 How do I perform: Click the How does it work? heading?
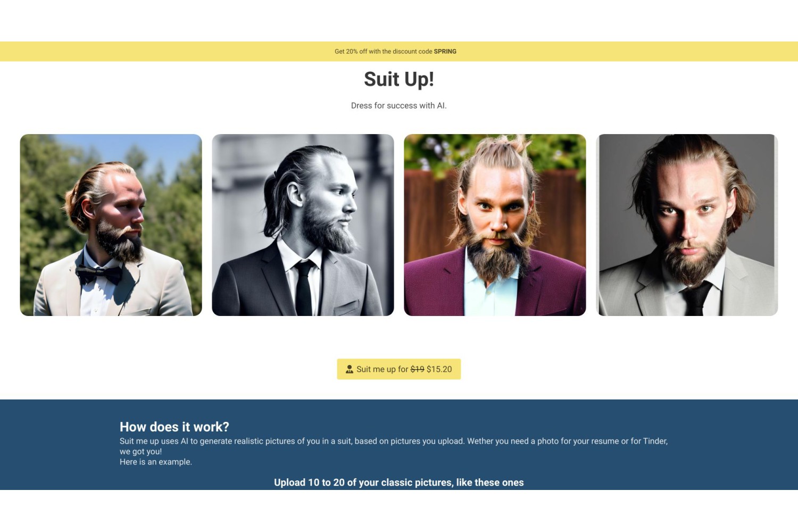coord(174,427)
